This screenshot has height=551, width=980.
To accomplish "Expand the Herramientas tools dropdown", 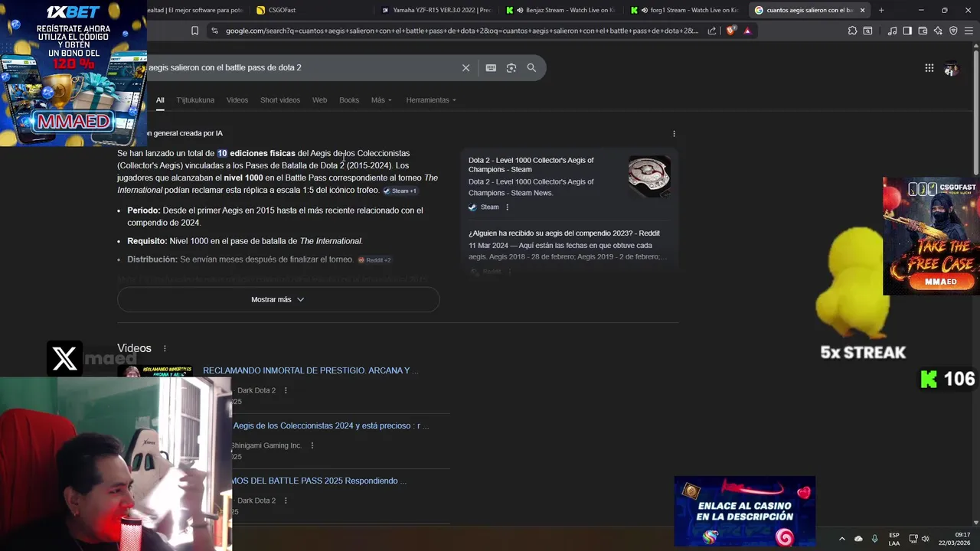I will click(431, 100).
